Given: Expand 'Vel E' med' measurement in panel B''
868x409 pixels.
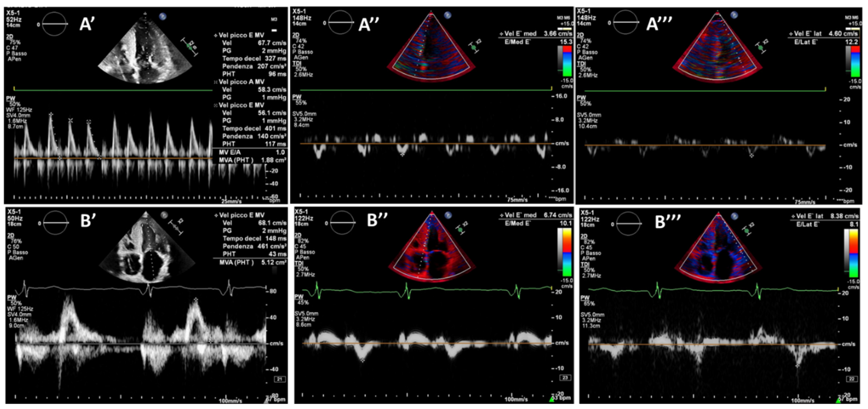Looking at the screenshot, I should pyautogui.click(x=520, y=215).
